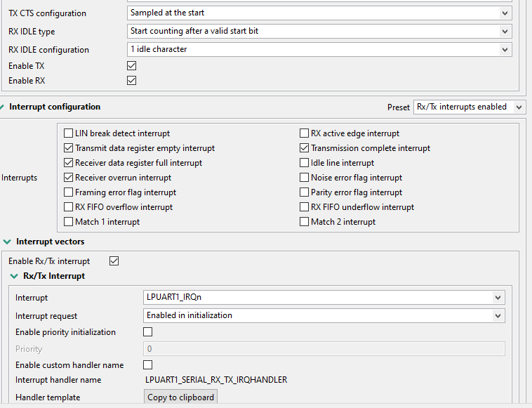Image resolution: width=532 pixels, height=408 pixels.
Task: Collapse the Rx/Tx Interrupt group
Action: pyautogui.click(x=14, y=276)
